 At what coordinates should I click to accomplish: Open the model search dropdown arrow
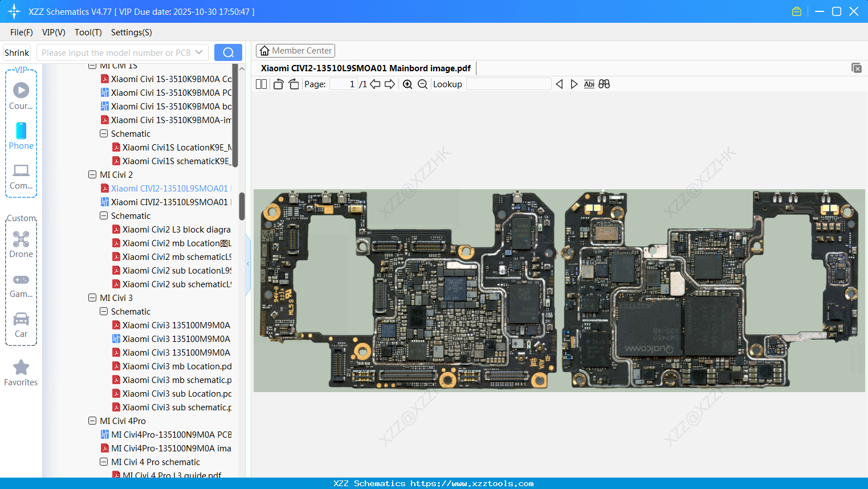(198, 52)
